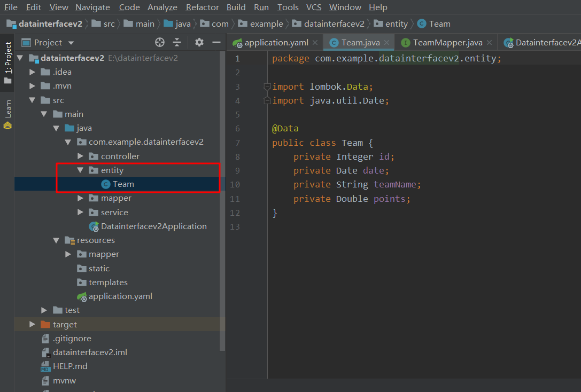Click the application.yaml file icon in tree

coord(82,296)
